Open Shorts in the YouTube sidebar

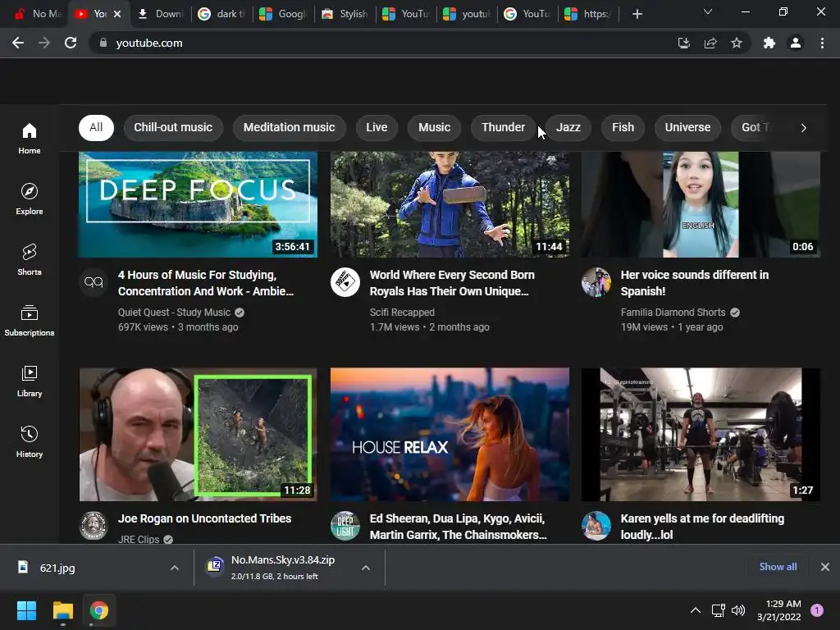tap(30, 260)
